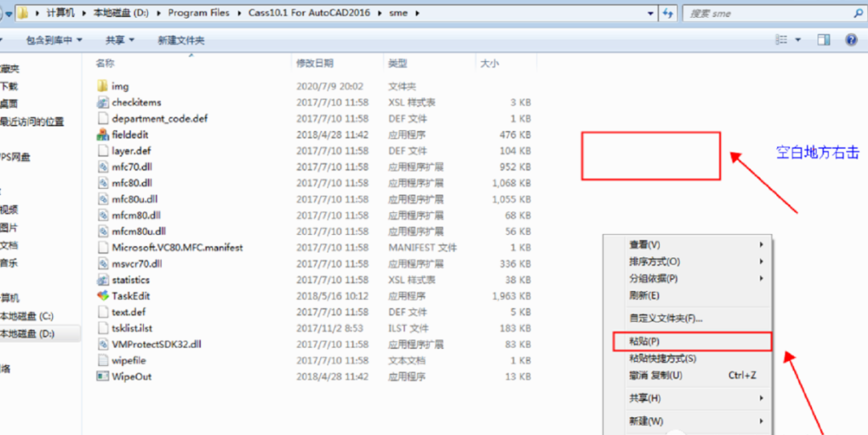Click the Program Files breadcrumb segment
868x435 pixels.
click(199, 13)
